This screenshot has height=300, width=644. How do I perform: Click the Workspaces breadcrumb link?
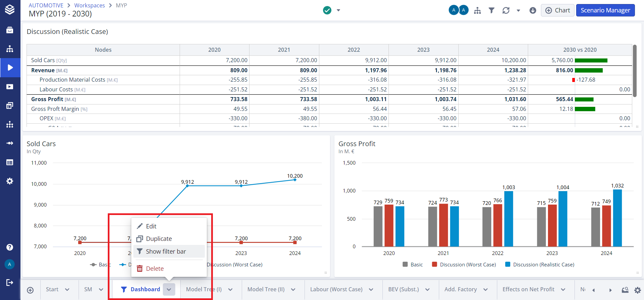tap(89, 5)
